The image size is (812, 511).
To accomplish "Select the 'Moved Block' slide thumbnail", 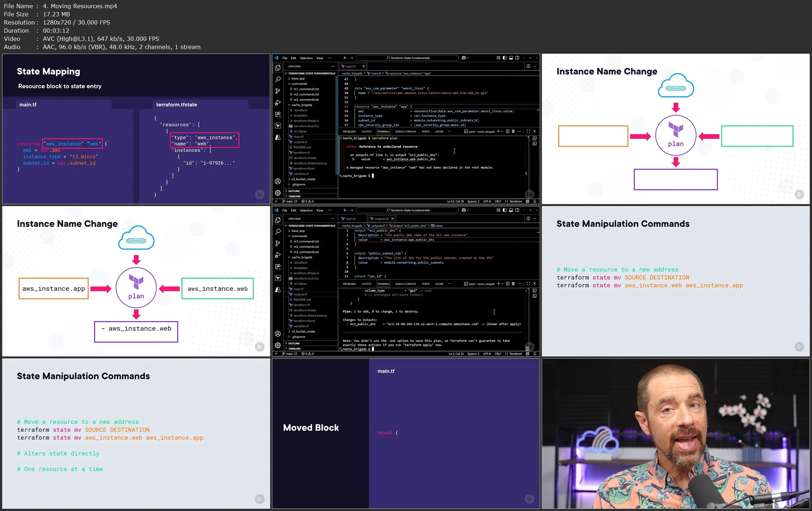I will tap(406, 434).
